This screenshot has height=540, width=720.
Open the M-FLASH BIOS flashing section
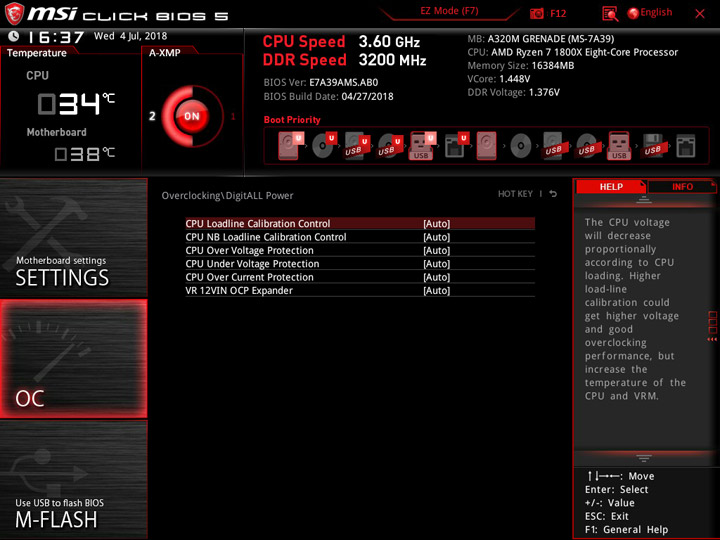click(x=73, y=479)
